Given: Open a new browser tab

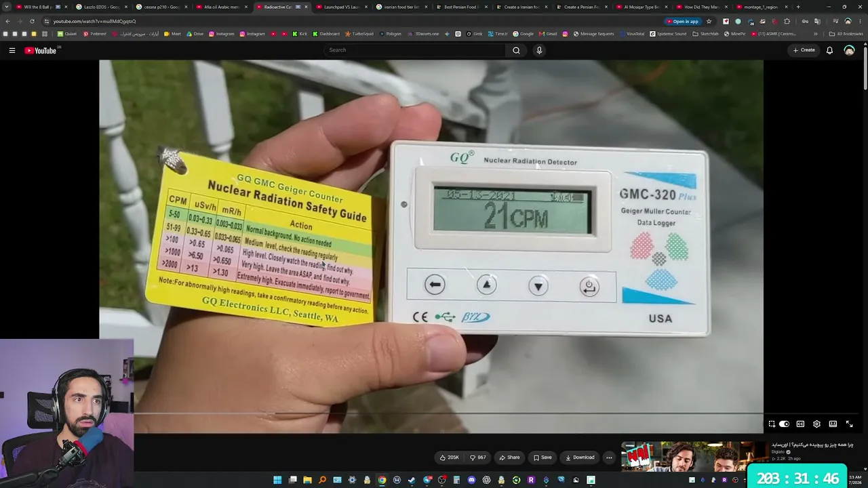Looking at the screenshot, I should (x=798, y=7).
